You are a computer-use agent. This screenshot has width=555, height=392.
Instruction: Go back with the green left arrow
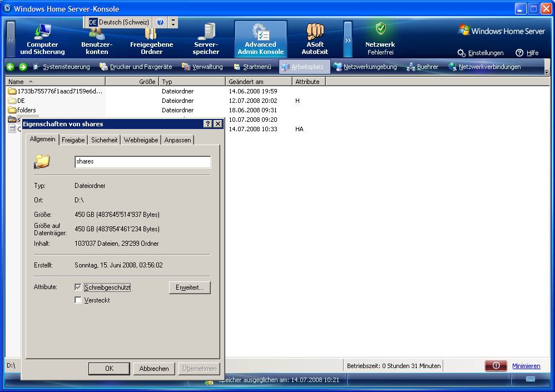[x=11, y=67]
